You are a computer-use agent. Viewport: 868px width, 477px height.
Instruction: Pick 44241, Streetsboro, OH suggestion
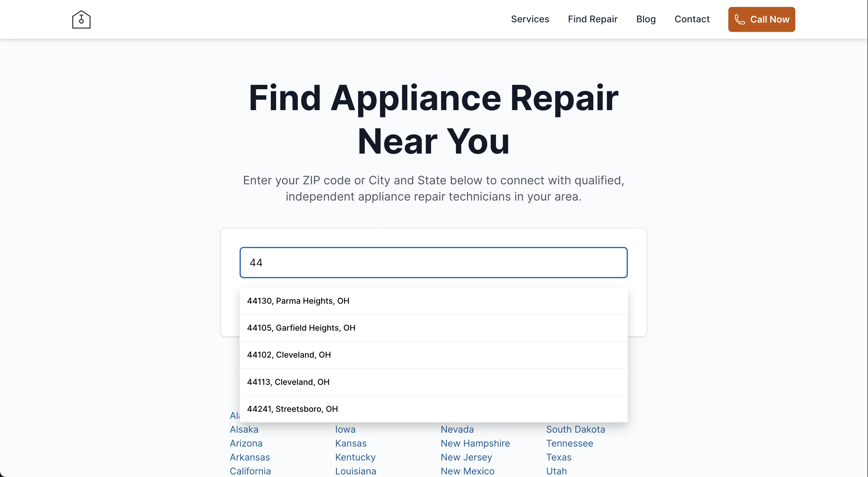(433, 409)
